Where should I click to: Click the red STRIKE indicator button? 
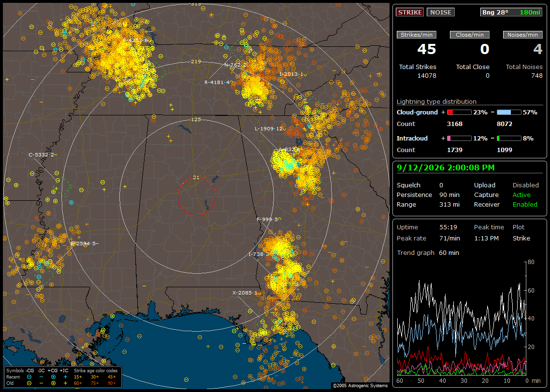tap(410, 12)
